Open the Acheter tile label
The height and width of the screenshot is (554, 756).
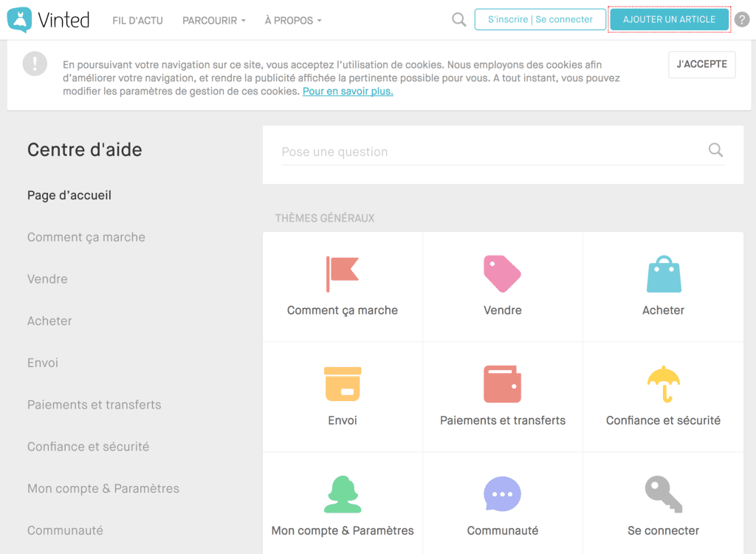pyautogui.click(x=664, y=310)
